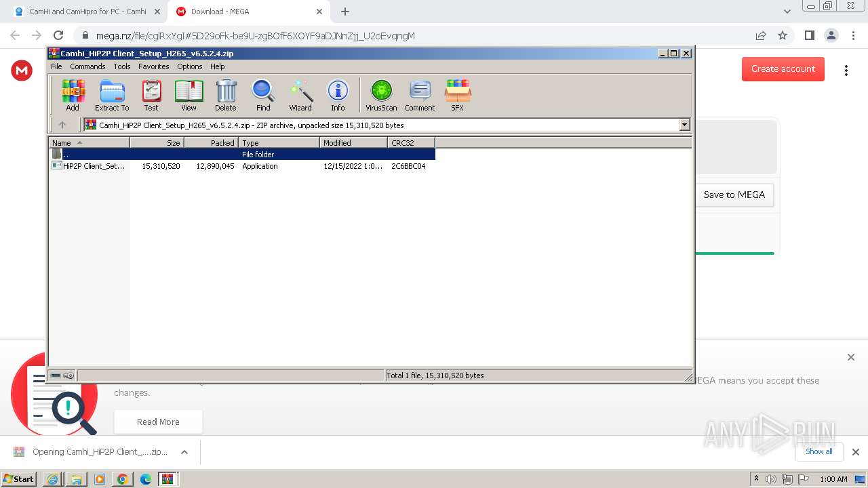Select the parent folder '..' row
This screenshot has height=488, width=868.
241,155
